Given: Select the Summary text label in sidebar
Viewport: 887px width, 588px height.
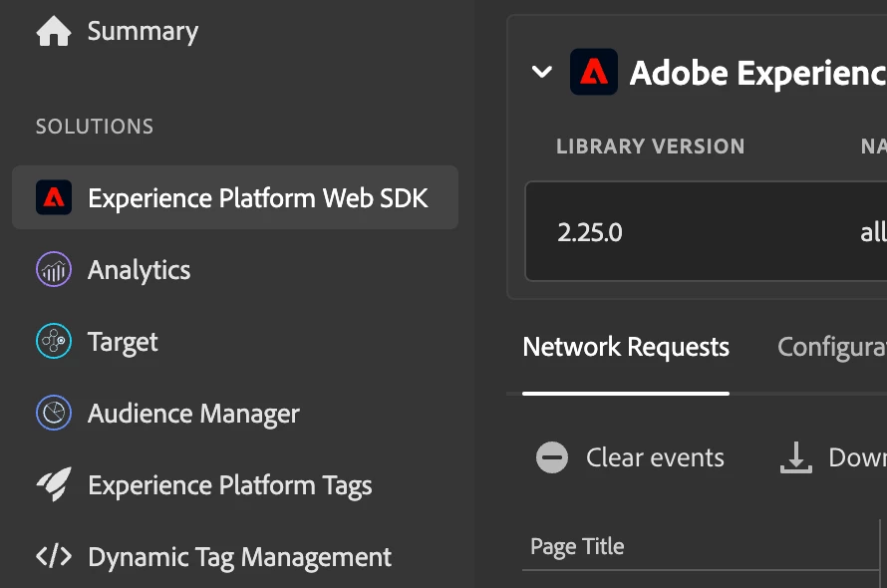Looking at the screenshot, I should click(143, 32).
